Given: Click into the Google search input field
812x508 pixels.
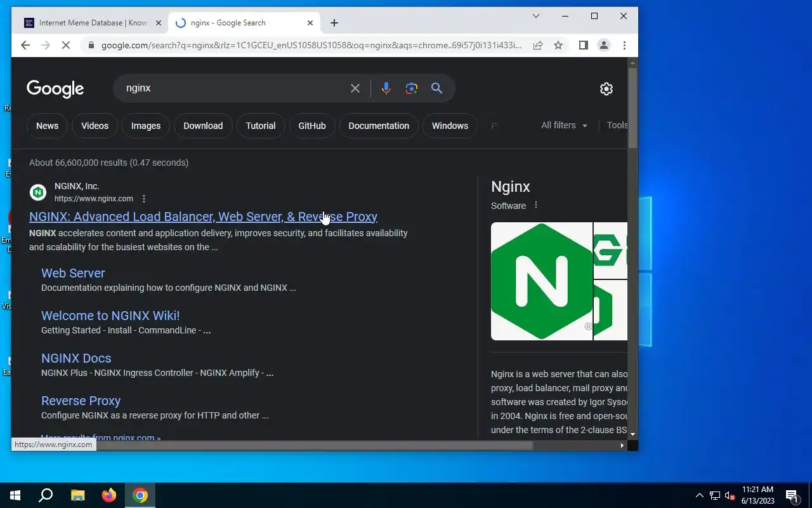Looking at the screenshot, I should tap(235, 88).
